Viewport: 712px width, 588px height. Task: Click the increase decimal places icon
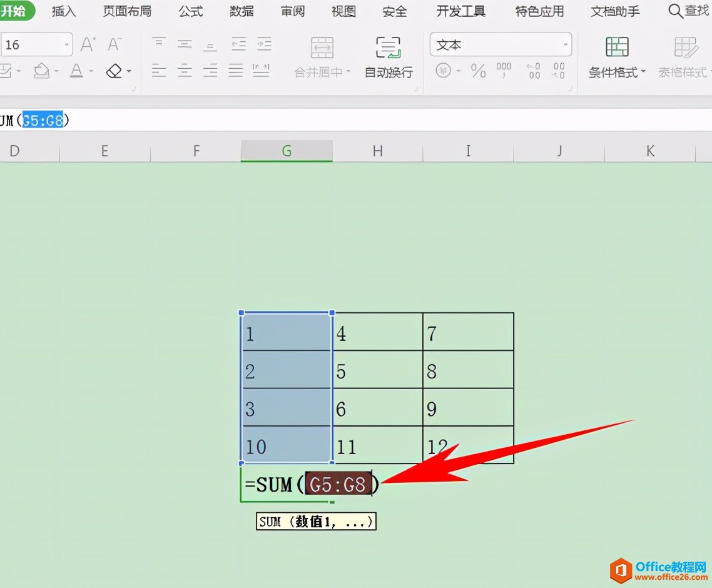534,71
